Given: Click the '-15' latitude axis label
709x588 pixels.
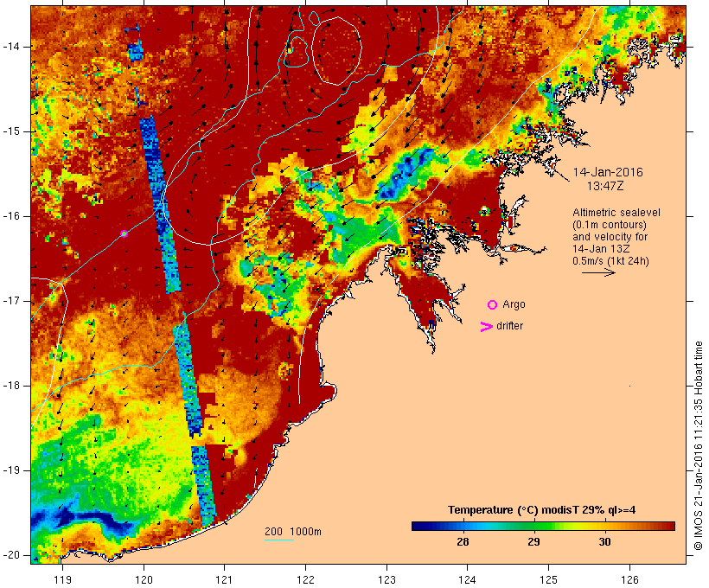Looking at the screenshot, I should click(x=12, y=131).
